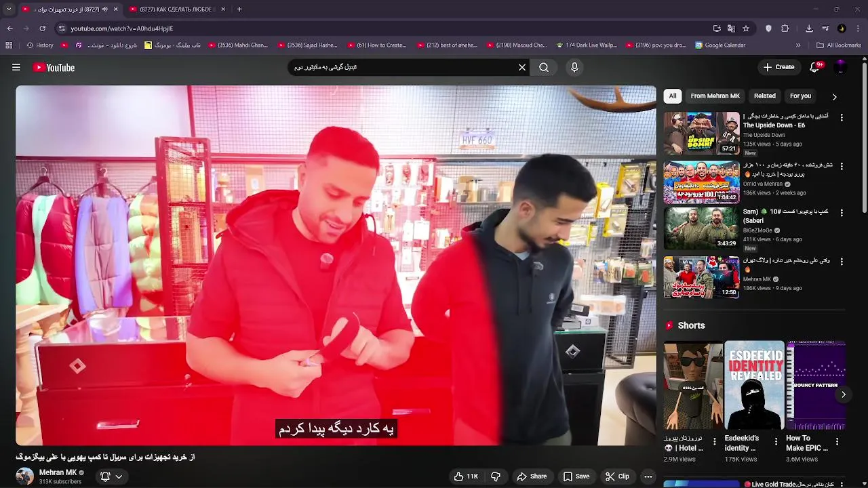Open History bookmark
This screenshot has height=488, width=868.
point(40,45)
